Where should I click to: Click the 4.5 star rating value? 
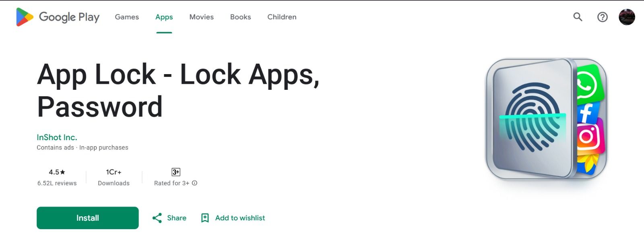[x=57, y=172]
